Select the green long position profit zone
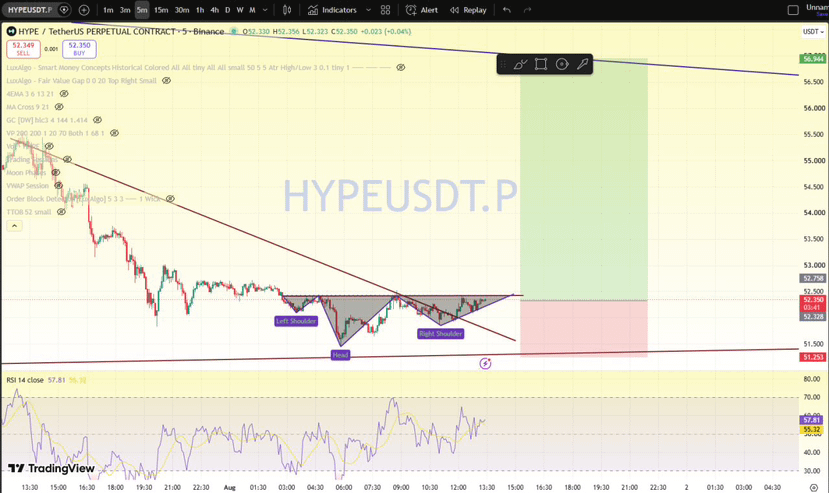The width and height of the screenshot is (829, 493). click(x=584, y=180)
